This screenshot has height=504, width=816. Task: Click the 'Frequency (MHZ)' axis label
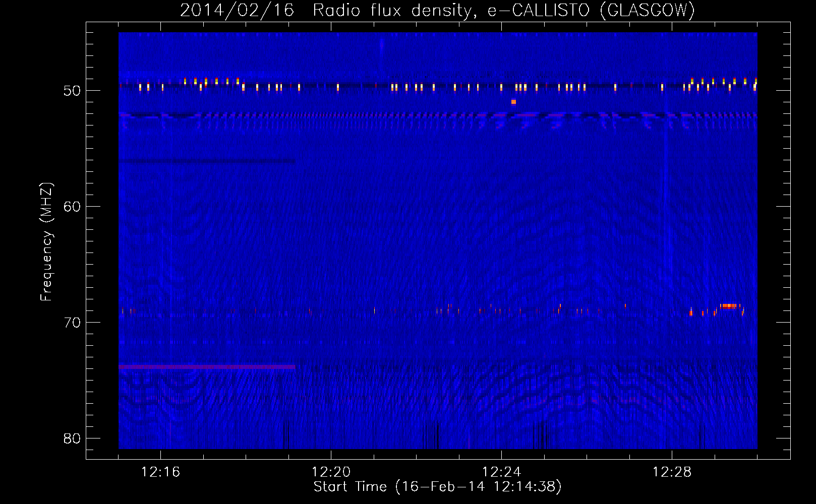pos(46,242)
